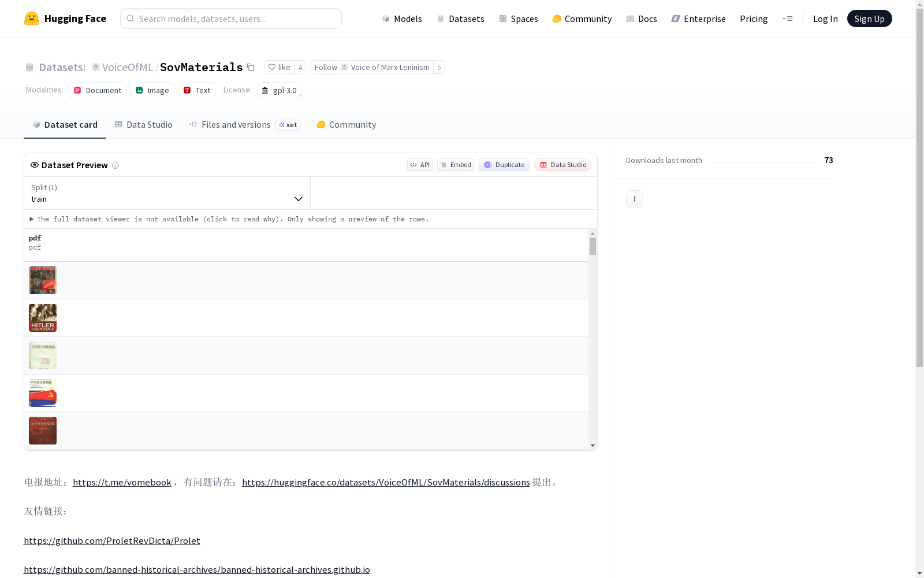
Task: Open the dataset Community tab
Action: [x=346, y=125]
